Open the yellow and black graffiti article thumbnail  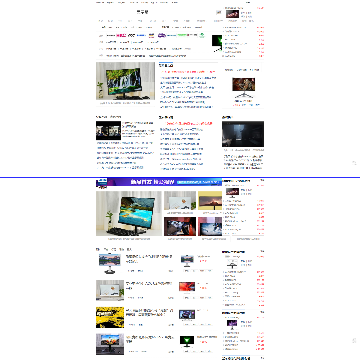(x=110, y=317)
